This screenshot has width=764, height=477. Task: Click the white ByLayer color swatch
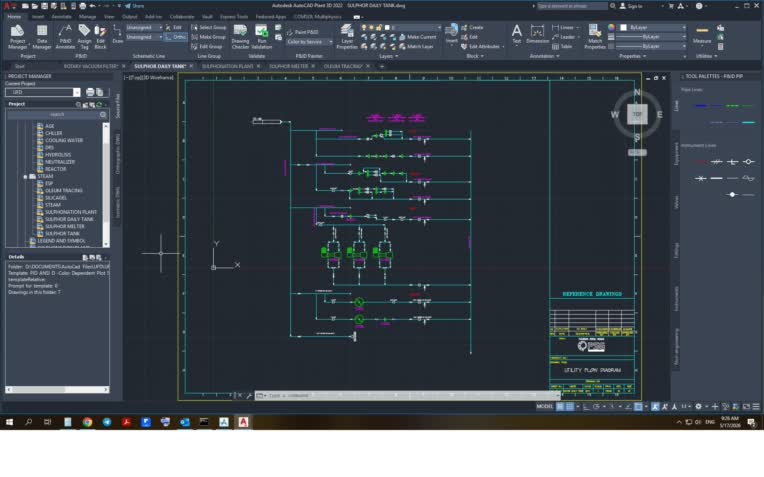click(x=623, y=28)
